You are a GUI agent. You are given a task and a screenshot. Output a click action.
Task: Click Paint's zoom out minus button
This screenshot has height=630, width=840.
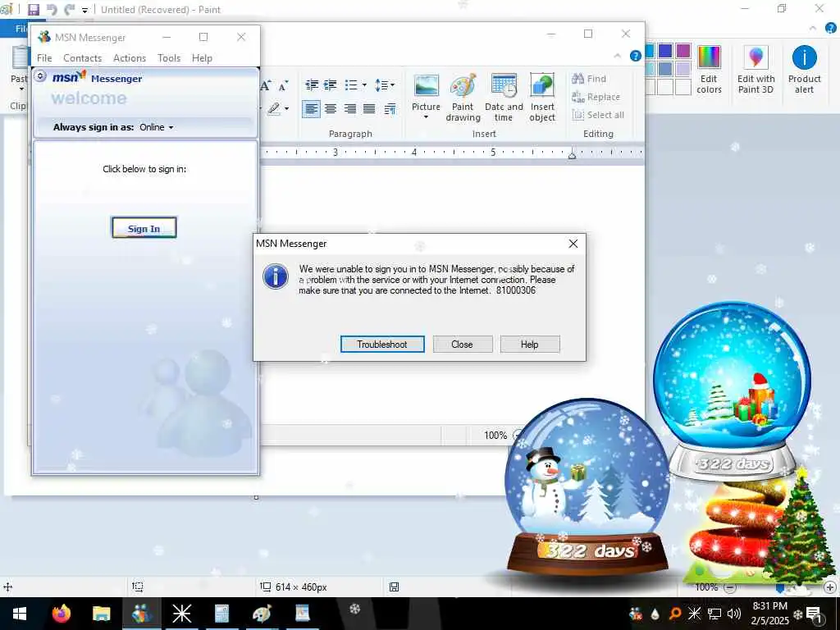(x=729, y=587)
